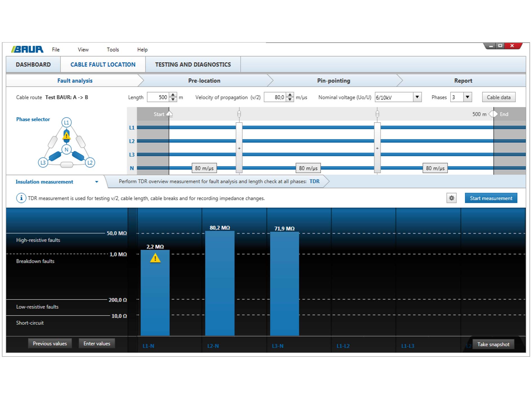Image resolution: width=532 pixels, height=399 pixels.
Task: Click the Start marker on the cable route
Action: [x=169, y=114]
